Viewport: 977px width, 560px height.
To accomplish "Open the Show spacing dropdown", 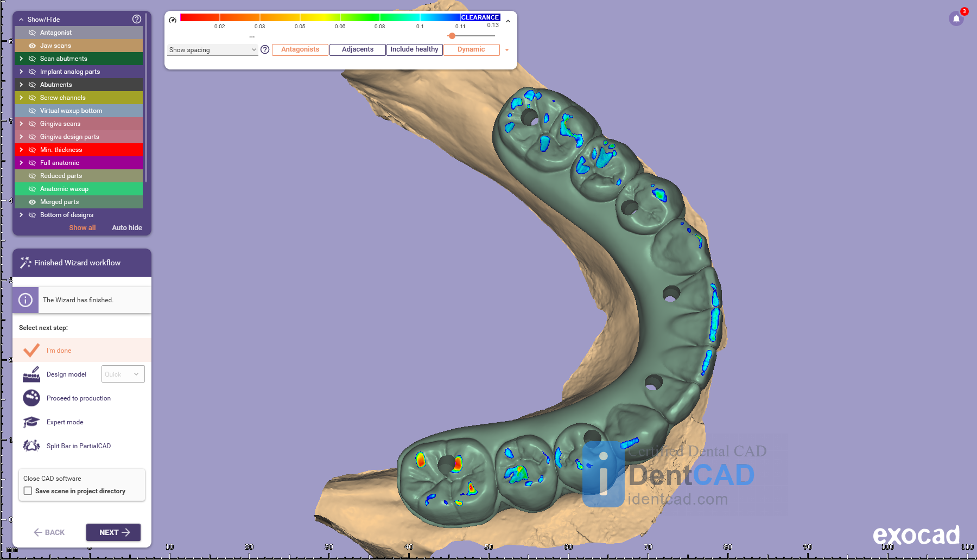I will pos(212,50).
